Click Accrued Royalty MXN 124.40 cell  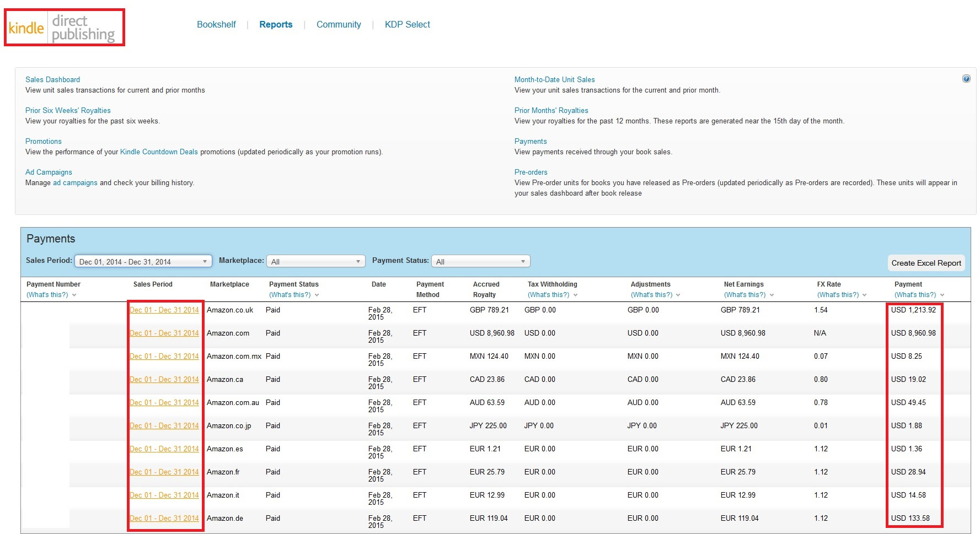coord(489,356)
